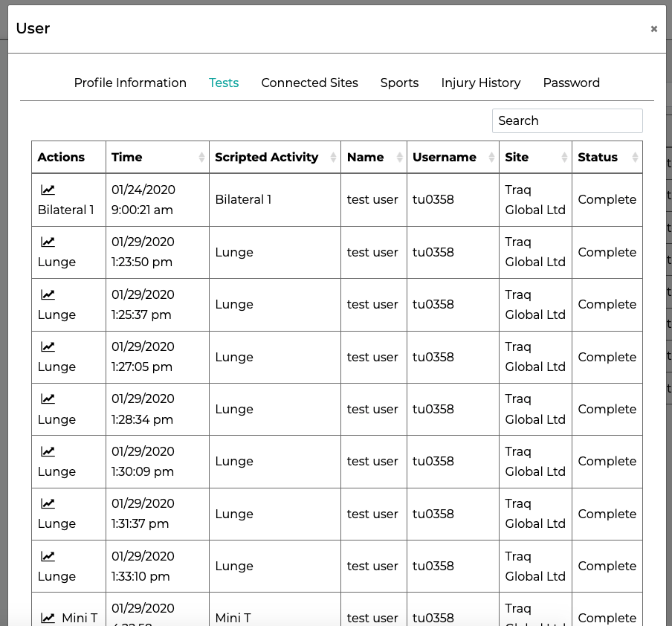Screen dimensions: 672x626
Task: Select the time cell 01/24/2020 9:00:21 am
Action: coord(158,200)
